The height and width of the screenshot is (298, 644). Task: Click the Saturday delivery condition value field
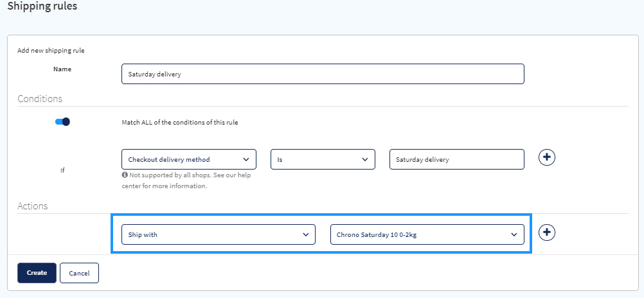point(457,159)
